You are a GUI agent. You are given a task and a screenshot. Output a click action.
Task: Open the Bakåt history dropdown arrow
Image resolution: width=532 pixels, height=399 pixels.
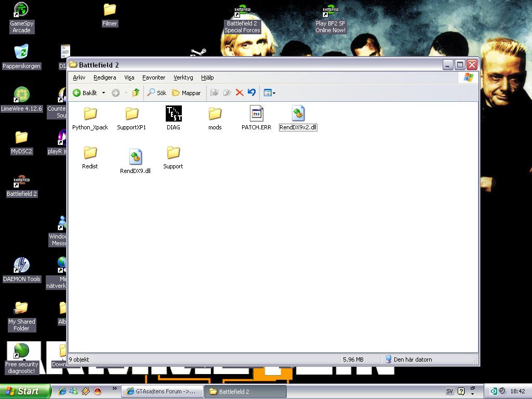pyautogui.click(x=103, y=93)
